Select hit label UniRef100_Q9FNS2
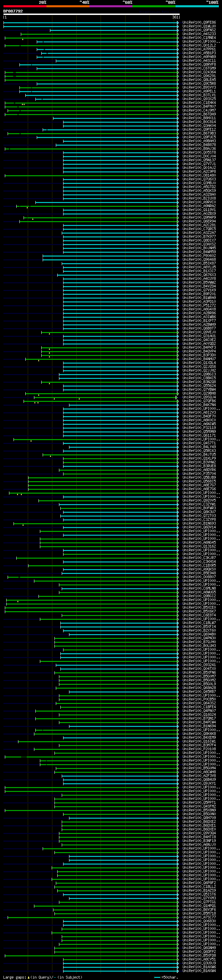222x980 pixels. pos(199,30)
